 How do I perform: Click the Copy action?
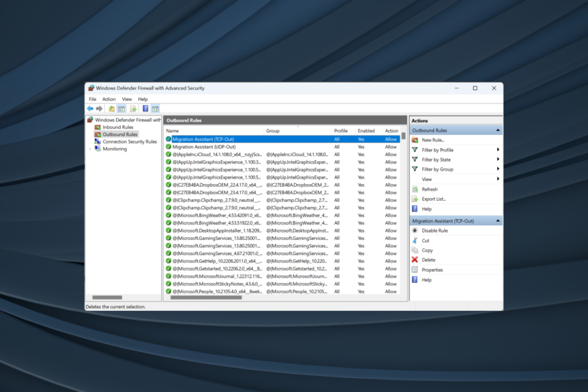(x=427, y=250)
